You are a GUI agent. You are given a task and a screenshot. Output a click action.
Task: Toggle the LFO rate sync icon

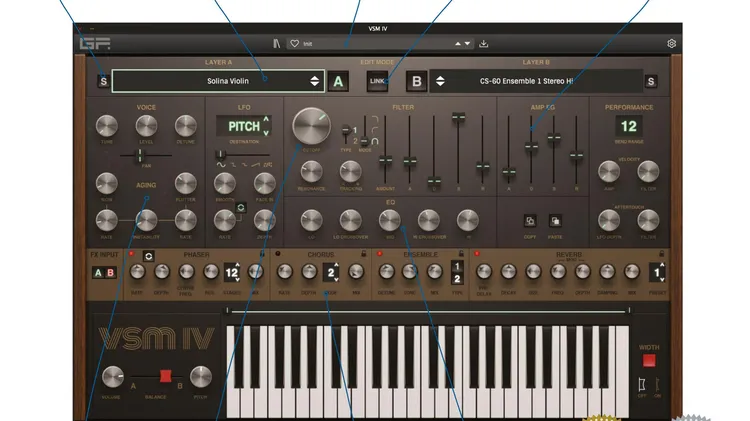[241, 207]
